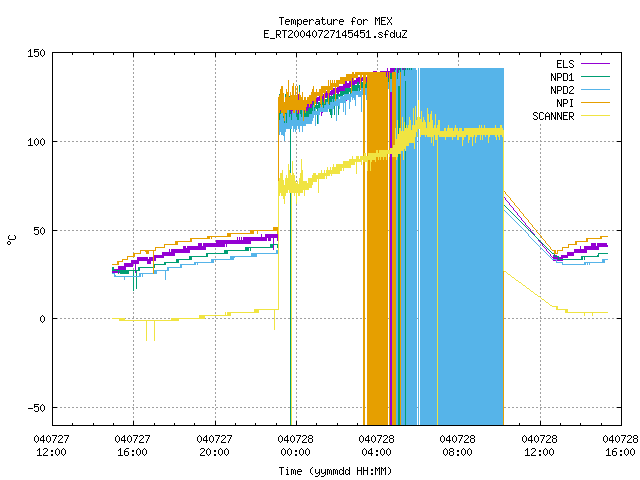The height and width of the screenshot is (480, 640).
Task: Click the x-axis label 040727 20:00
Action: pos(214,446)
